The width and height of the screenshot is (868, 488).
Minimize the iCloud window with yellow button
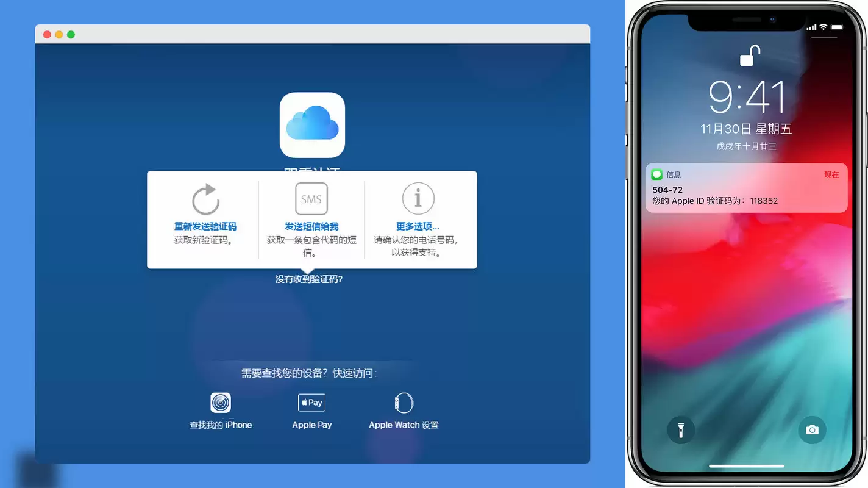[59, 35]
